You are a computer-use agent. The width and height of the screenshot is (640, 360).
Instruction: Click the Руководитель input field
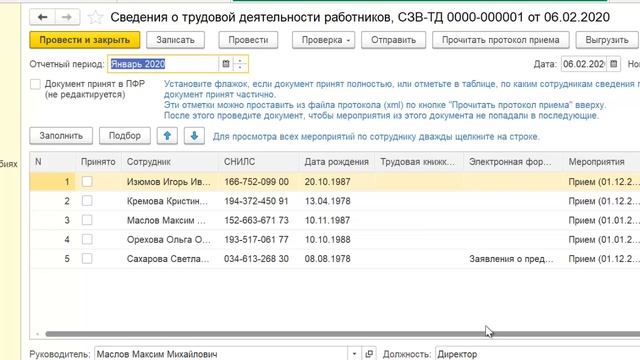[221, 354]
